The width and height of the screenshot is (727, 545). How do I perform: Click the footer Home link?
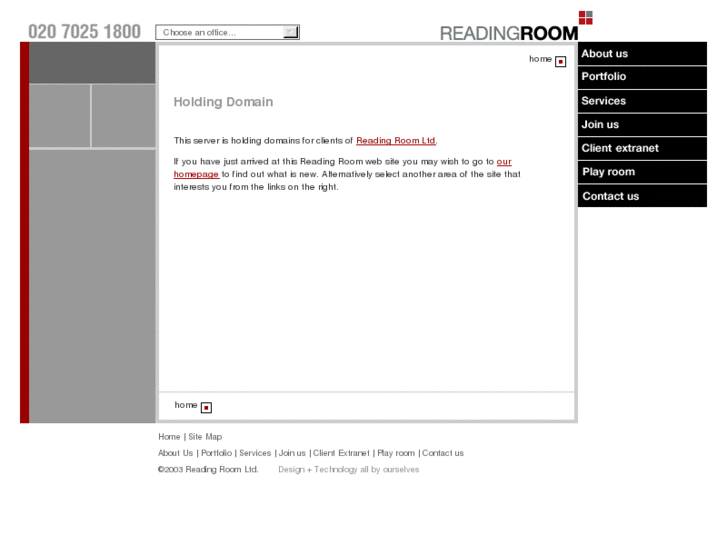coord(169,437)
